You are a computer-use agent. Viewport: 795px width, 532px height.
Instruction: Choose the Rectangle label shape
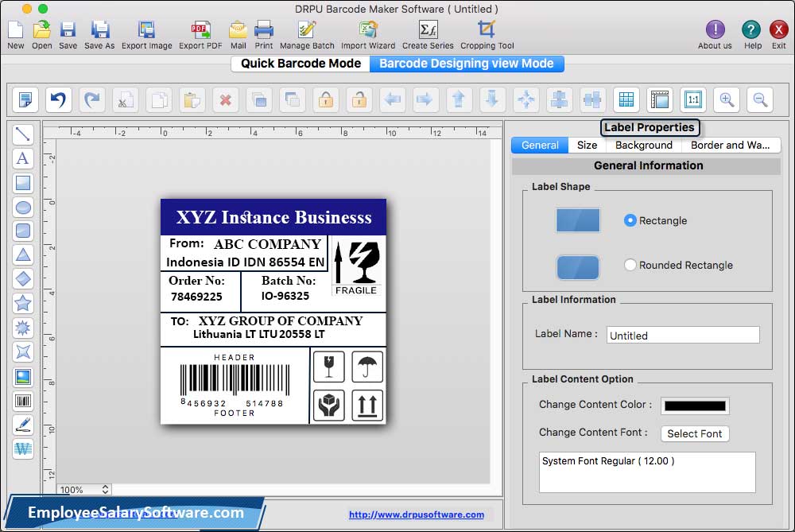coord(630,220)
